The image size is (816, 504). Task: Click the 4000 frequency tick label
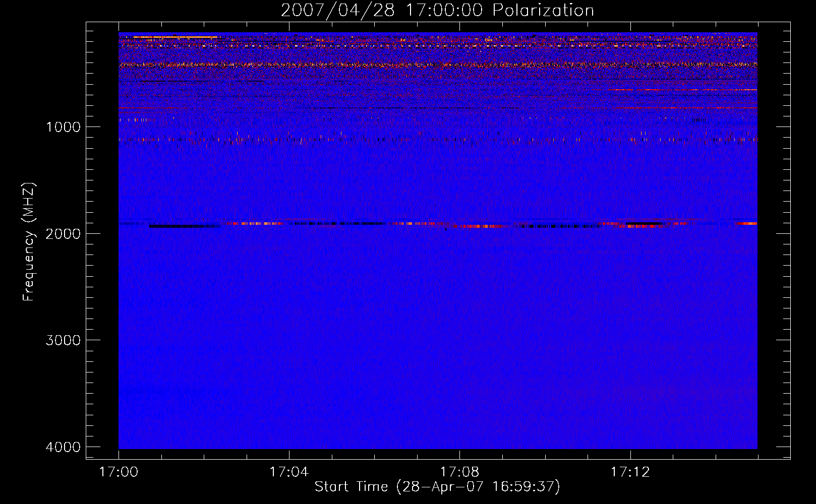(x=63, y=447)
